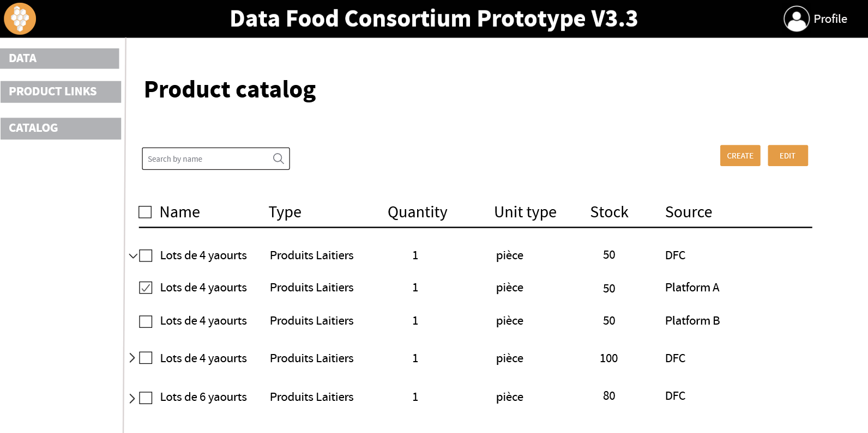Toggle the select-all checkbox in table header
This screenshot has height=433, width=868.
tap(144, 211)
